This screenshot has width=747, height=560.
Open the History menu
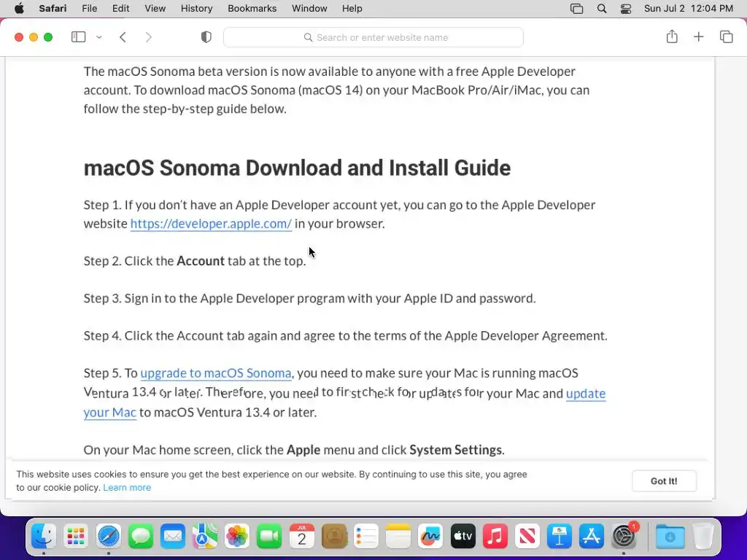click(196, 9)
